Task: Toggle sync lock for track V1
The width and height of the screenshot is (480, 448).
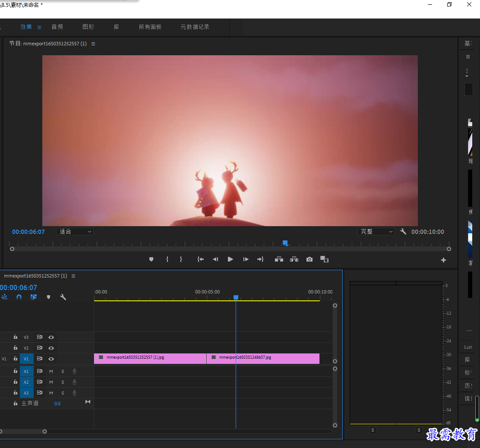Action: (39, 358)
